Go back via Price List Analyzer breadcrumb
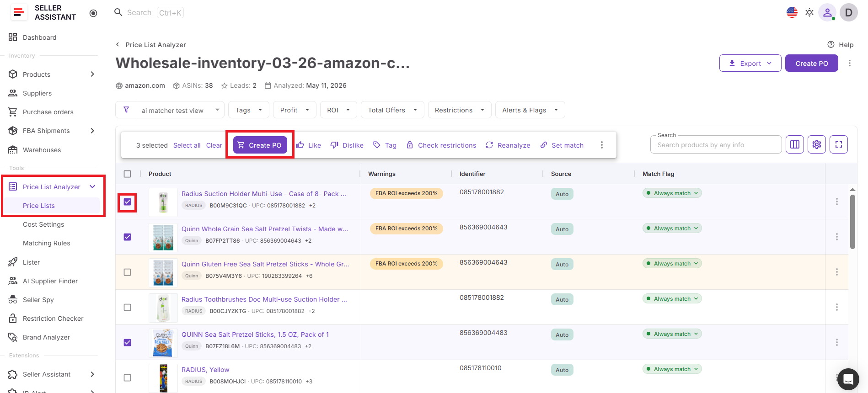 pos(151,44)
